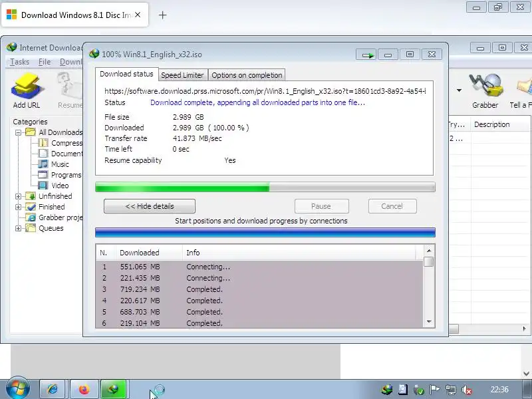Select connection row 6 with 219.104 MB

[x=259, y=323]
